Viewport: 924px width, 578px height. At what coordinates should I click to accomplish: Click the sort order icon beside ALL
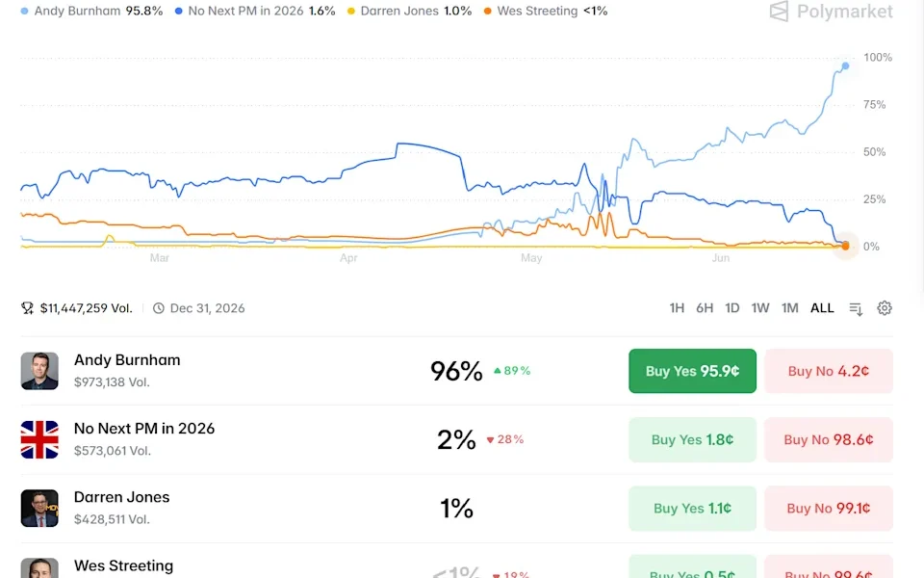click(856, 308)
